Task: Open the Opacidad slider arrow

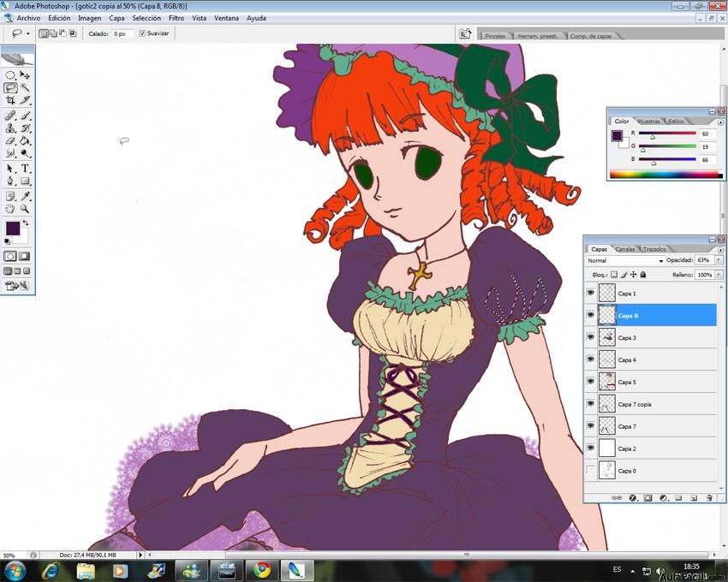Action: click(719, 260)
